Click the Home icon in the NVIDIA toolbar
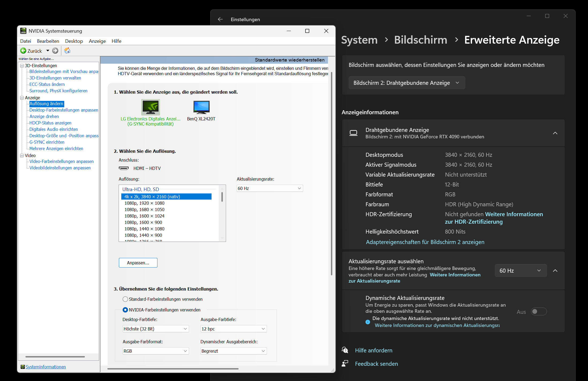Viewport: 588px width, 381px height. tap(67, 51)
